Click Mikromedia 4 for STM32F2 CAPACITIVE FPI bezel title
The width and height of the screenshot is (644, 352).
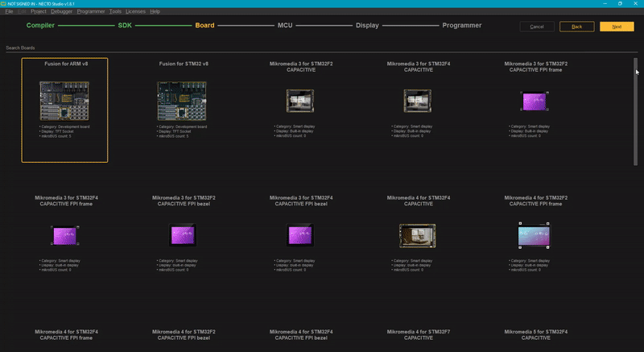184,335
